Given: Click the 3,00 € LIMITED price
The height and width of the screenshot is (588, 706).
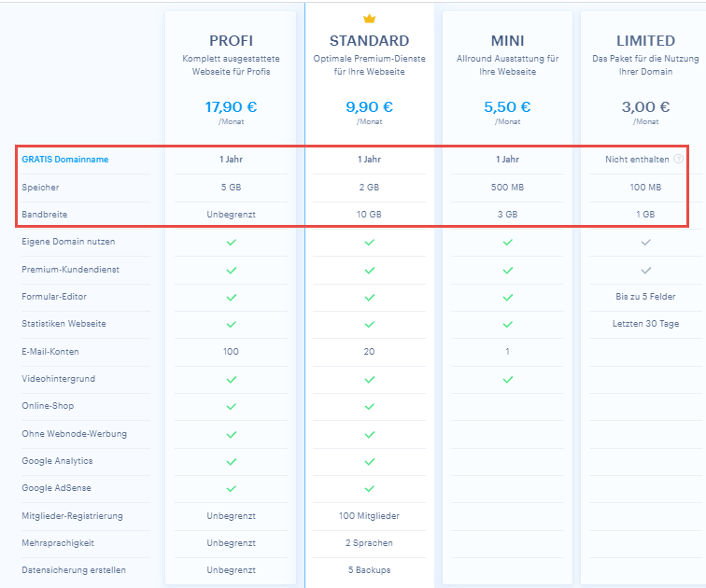Looking at the screenshot, I should 645,106.
